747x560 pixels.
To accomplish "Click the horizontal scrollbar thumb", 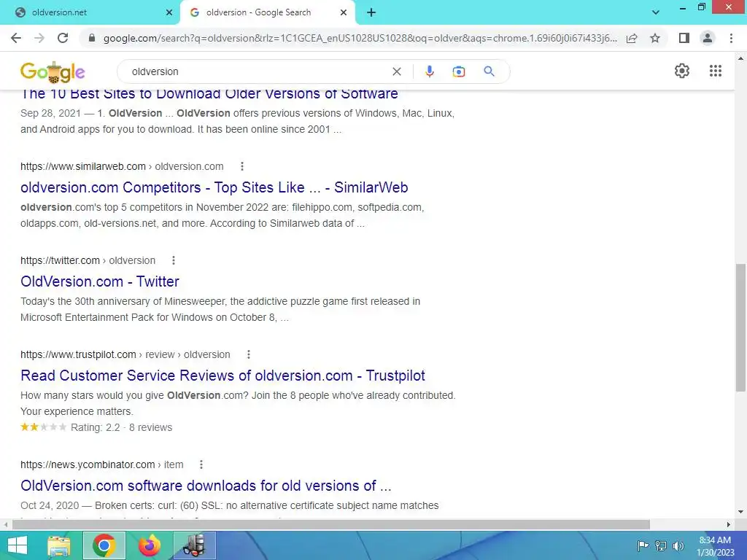I will coord(331,524).
